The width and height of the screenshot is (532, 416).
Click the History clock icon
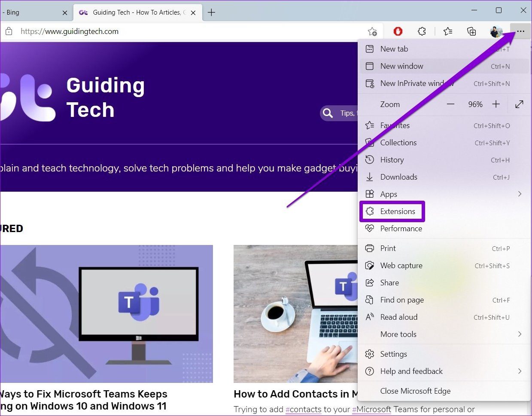point(370,160)
